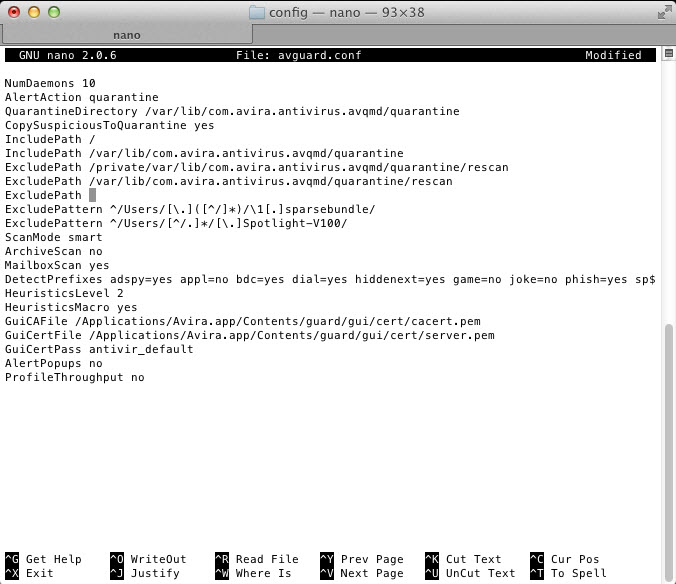Click ^V Next Page shortcut
The width and height of the screenshot is (676, 584).
362,573
